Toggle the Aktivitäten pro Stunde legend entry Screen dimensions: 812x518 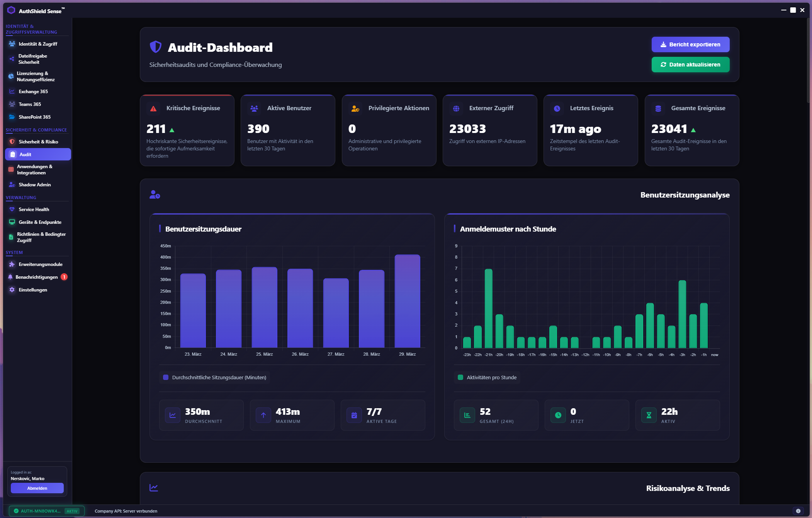(487, 377)
